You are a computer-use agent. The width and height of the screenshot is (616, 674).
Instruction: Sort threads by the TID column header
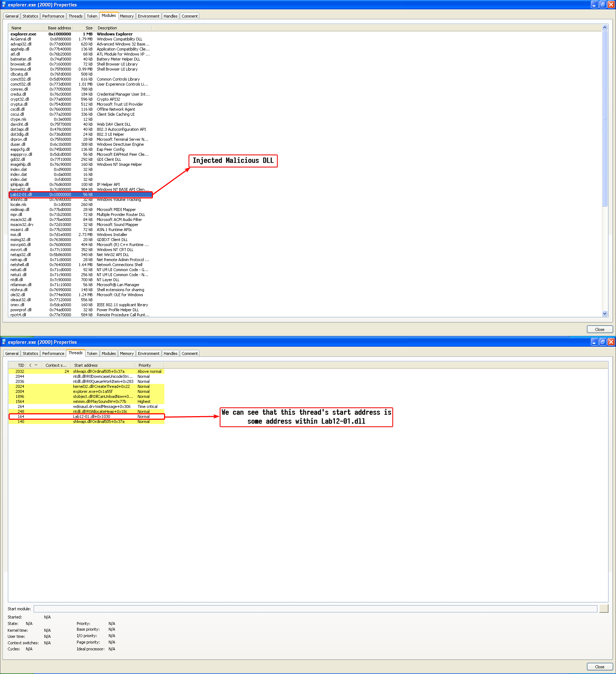pos(21,365)
